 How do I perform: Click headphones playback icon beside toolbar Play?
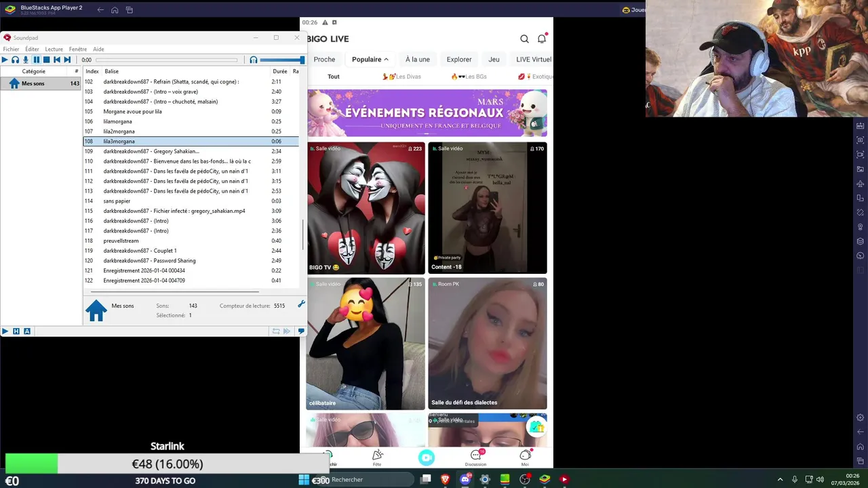point(15,60)
